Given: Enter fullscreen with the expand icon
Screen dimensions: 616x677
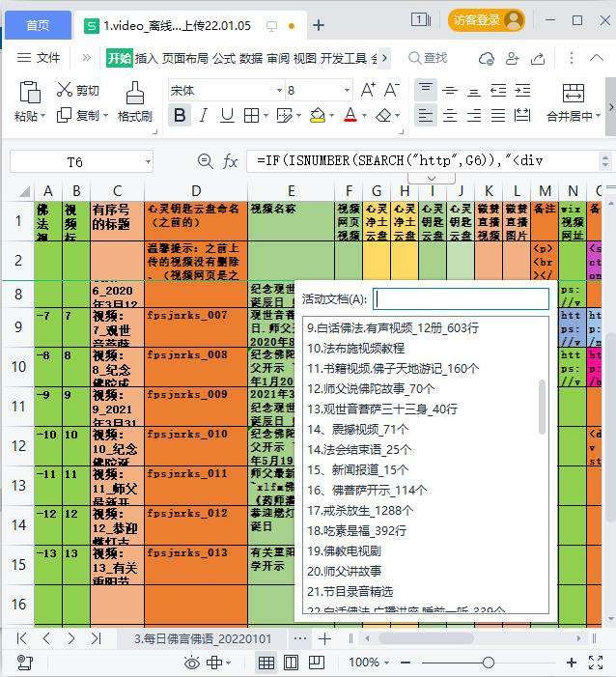Looking at the screenshot, I should coord(596,663).
